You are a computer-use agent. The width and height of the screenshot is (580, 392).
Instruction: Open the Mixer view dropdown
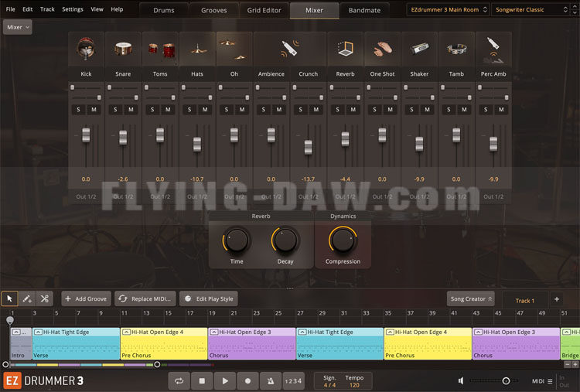pyautogui.click(x=17, y=27)
